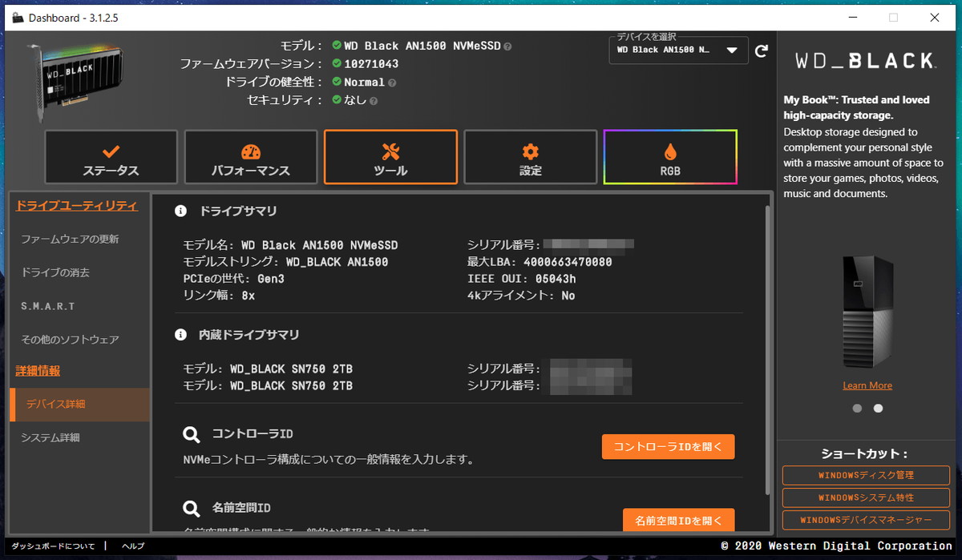Click green check icon beside モデル

(337, 46)
